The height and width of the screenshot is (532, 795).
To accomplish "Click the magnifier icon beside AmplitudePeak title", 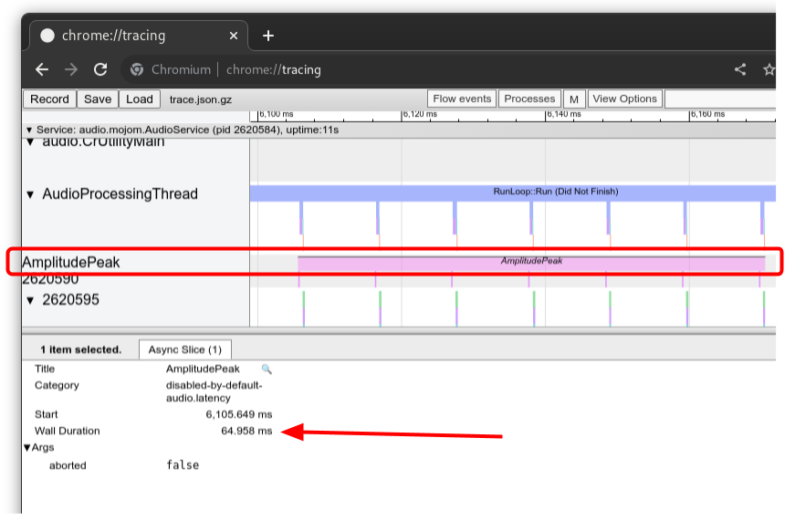I will tap(267, 370).
